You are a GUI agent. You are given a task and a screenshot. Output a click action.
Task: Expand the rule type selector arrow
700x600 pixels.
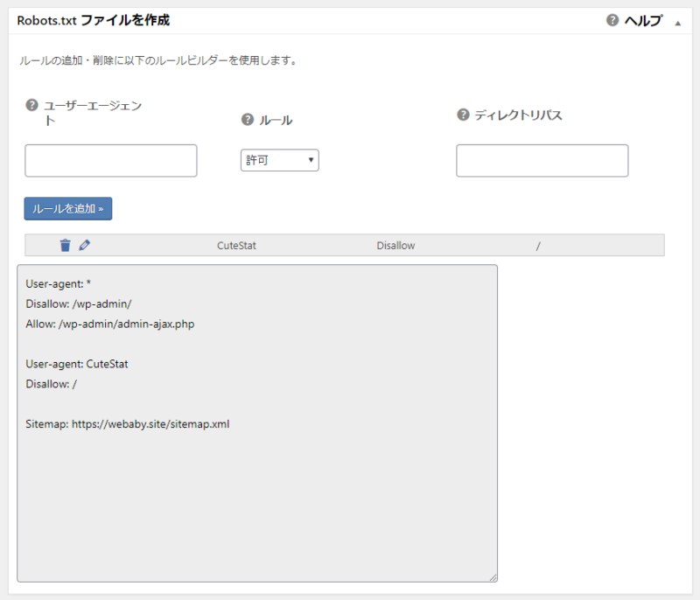click(310, 160)
